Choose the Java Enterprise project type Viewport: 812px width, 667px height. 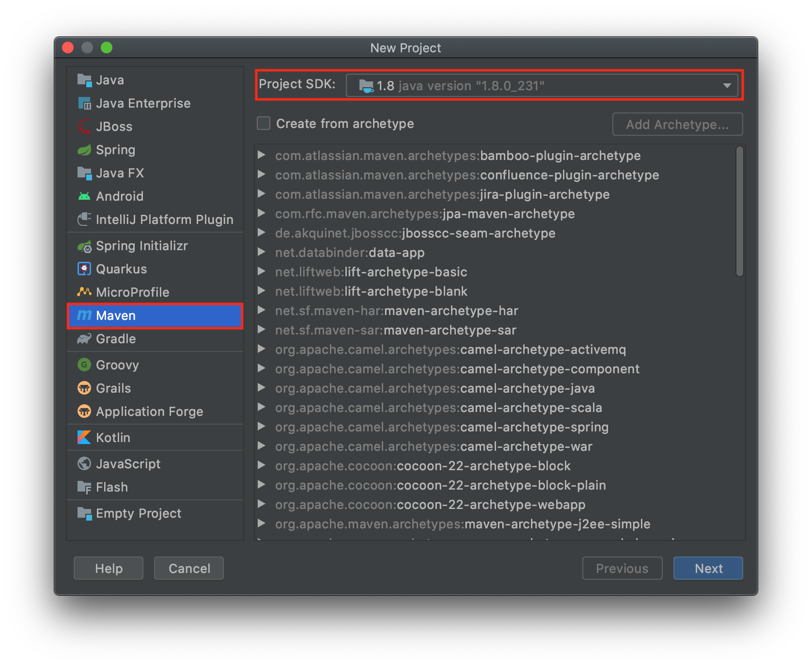tap(155, 103)
